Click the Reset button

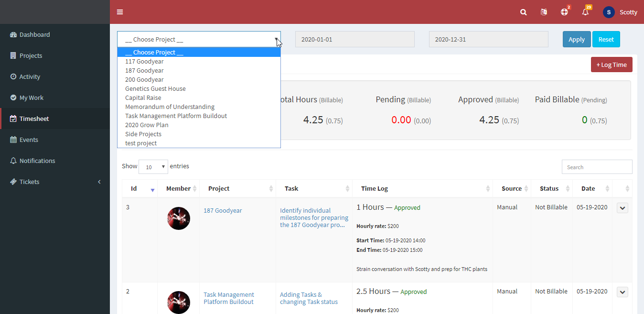606,39
